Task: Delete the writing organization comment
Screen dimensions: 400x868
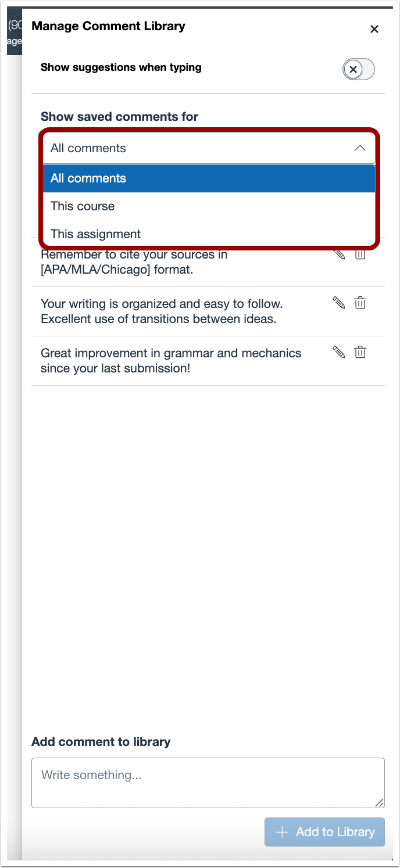Action: pyautogui.click(x=360, y=302)
